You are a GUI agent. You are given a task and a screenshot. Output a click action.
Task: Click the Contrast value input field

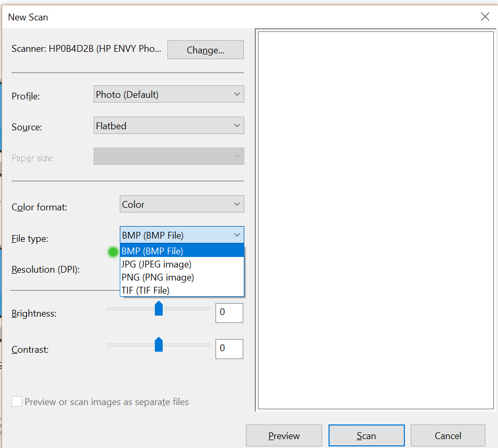229,349
